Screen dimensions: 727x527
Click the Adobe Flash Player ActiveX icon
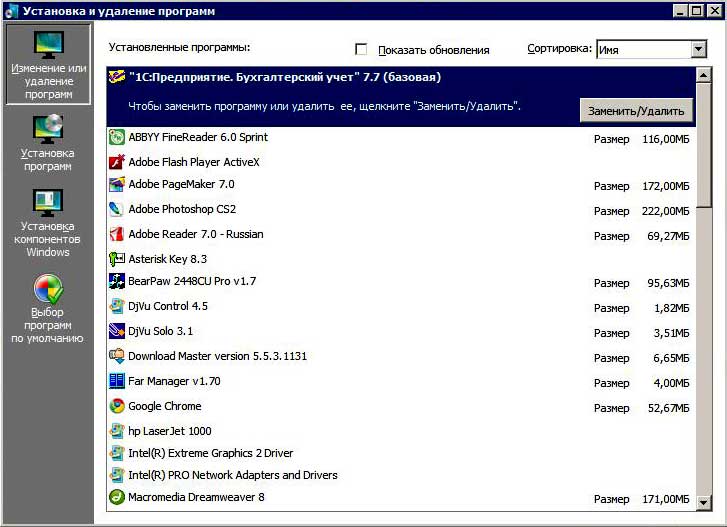click(x=116, y=162)
